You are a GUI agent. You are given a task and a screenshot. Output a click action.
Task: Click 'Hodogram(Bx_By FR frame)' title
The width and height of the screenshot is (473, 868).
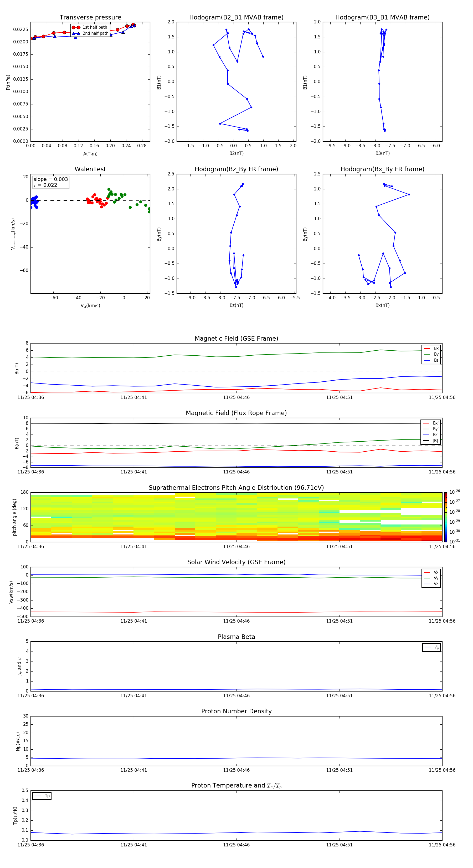382,169
